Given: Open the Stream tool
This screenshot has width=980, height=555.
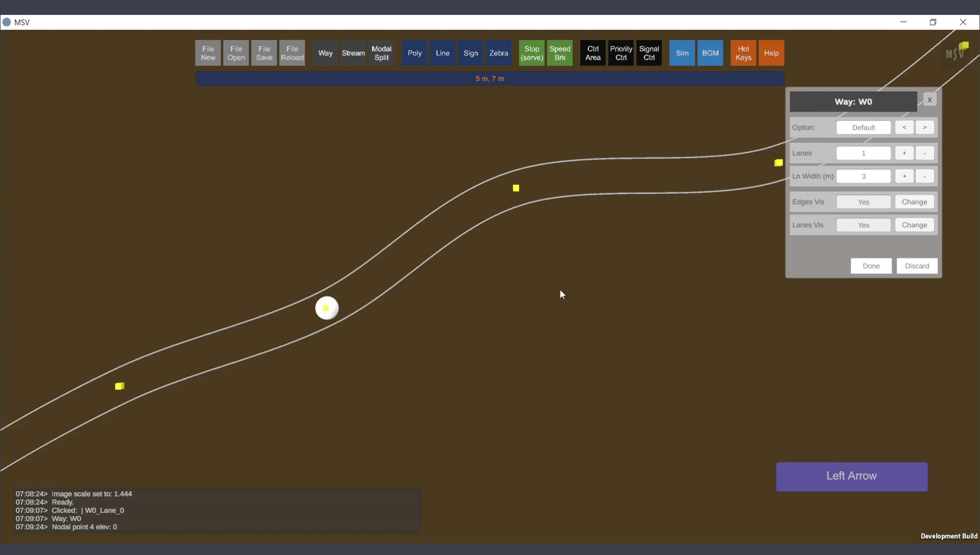Looking at the screenshot, I should 353,53.
